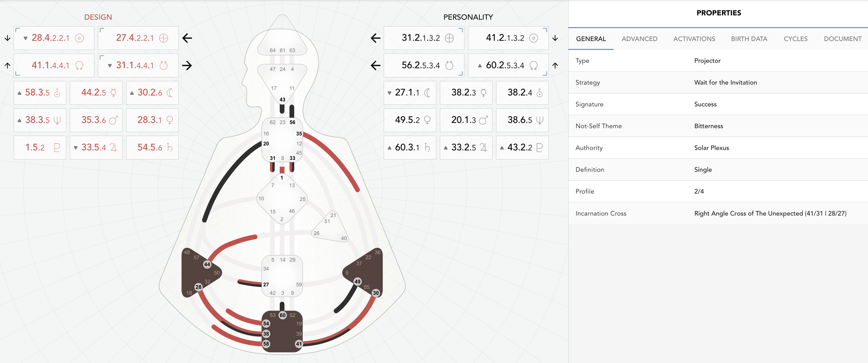Click gate 41 on the Root center
Viewport: 868px width, 363px height.
pyautogui.click(x=299, y=344)
